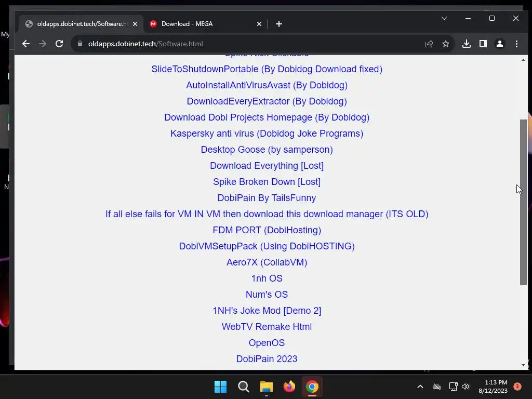This screenshot has height=399, width=532.
Task: Open the Chrome three-dot menu
Action: 516,44
